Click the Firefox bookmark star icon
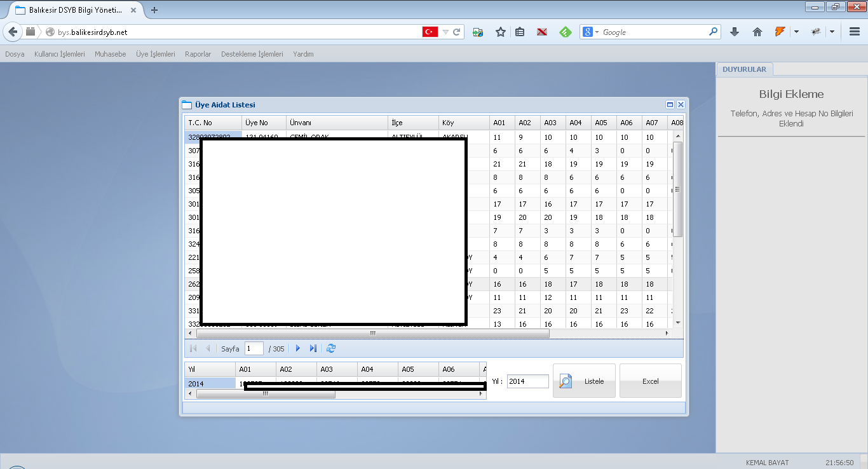The image size is (868, 469). (x=501, y=32)
